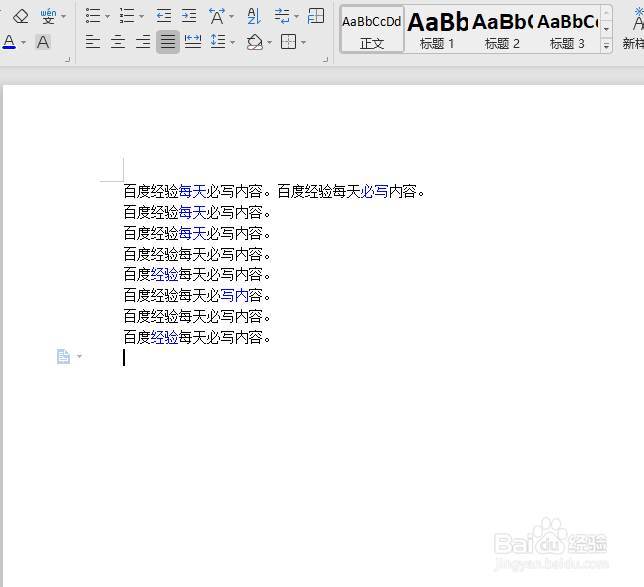
Task: Apply distributed alignment to paragraph
Action: click(x=193, y=42)
